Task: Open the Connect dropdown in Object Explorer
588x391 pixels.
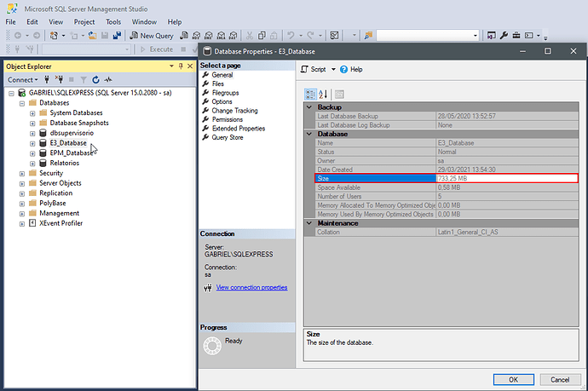Action: [22, 79]
